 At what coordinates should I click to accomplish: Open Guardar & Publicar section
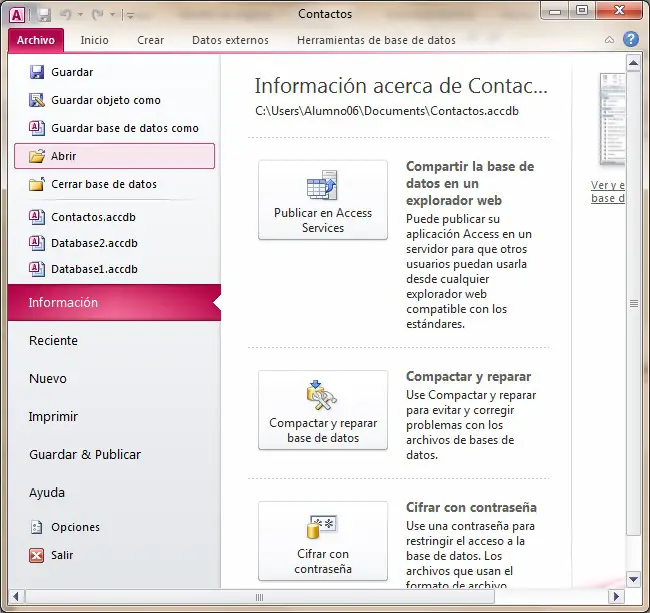(x=85, y=455)
